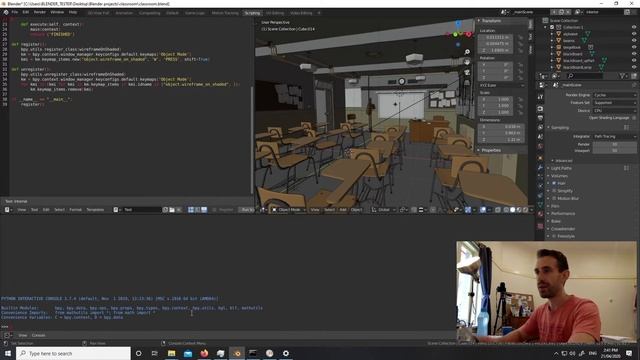Image resolution: width=640 pixels, height=360 pixels.
Task: Click the Blender logo menu icon
Action: pos(6,12)
